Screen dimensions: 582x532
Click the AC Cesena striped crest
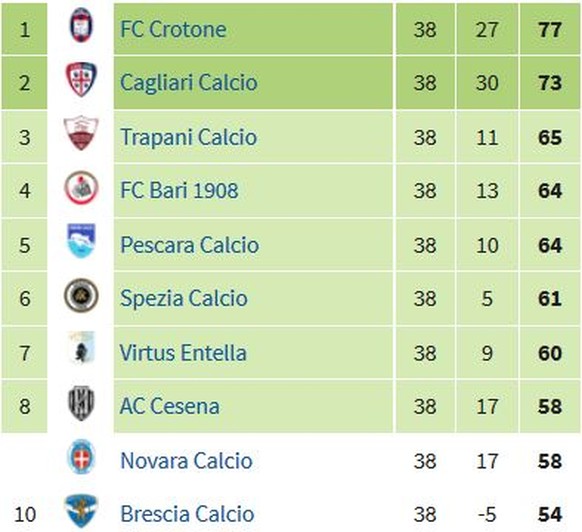(81, 403)
